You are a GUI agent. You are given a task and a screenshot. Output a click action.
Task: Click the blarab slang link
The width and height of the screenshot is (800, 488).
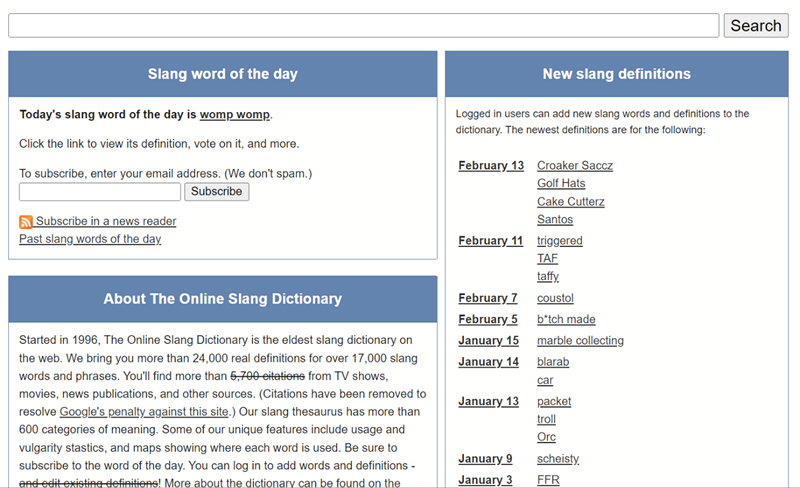click(553, 362)
